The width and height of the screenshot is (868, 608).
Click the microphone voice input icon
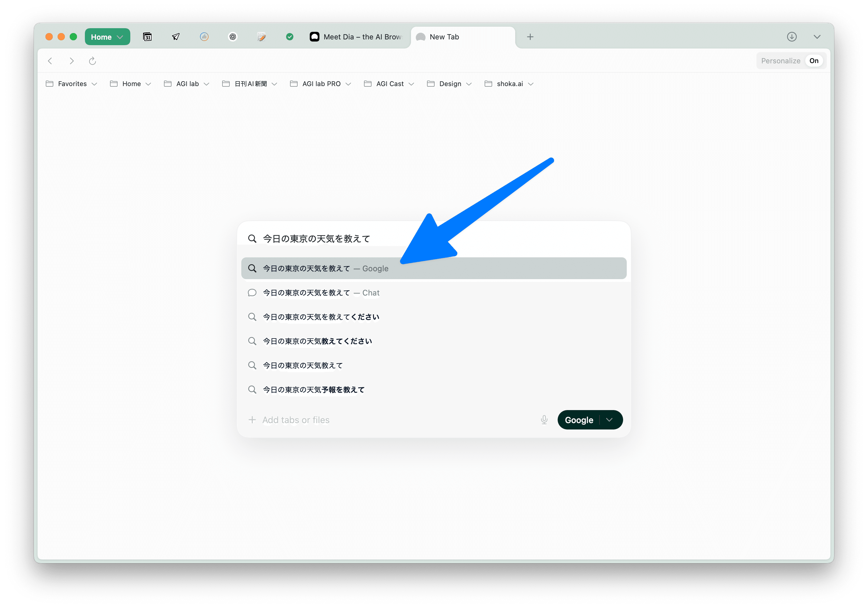(x=544, y=420)
